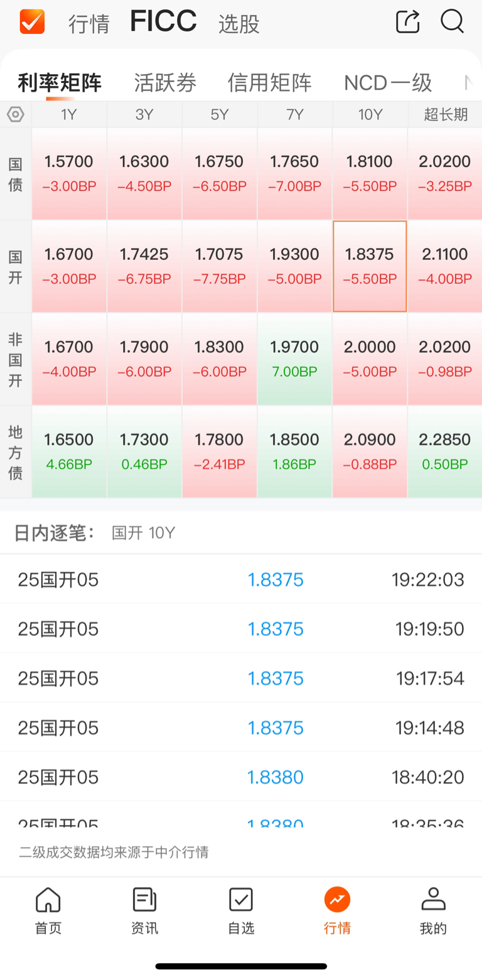This screenshot has height=980, width=482.
Task: Select the 地方债 1Y cell 1.6500
Action: [x=69, y=451]
